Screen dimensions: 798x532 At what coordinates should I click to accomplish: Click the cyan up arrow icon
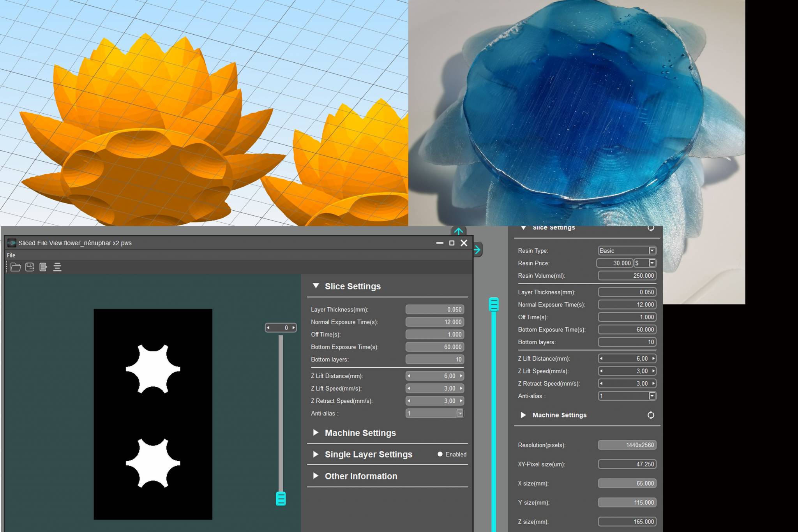(x=459, y=231)
